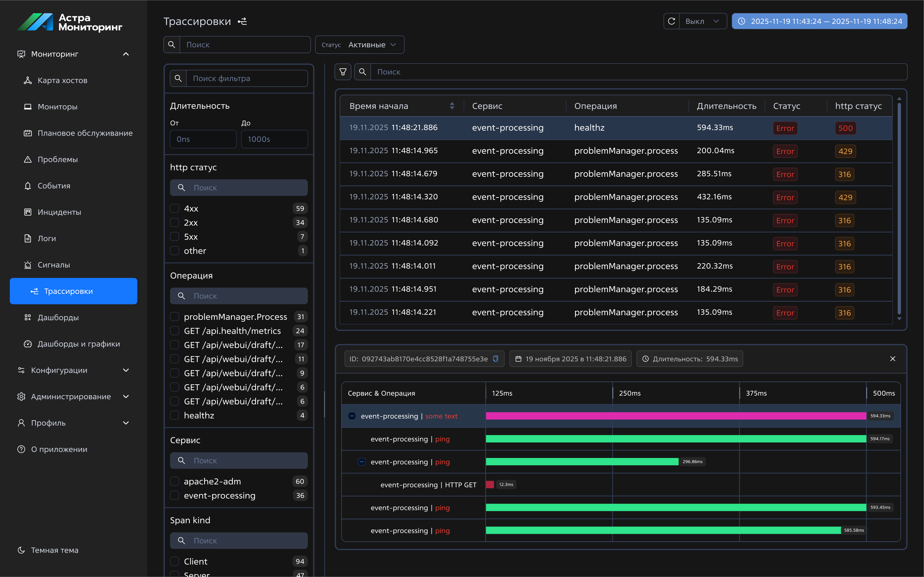This screenshot has height=577, width=924.
Task: Enable the apache2-adm service checkbox
Action: coord(174,481)
